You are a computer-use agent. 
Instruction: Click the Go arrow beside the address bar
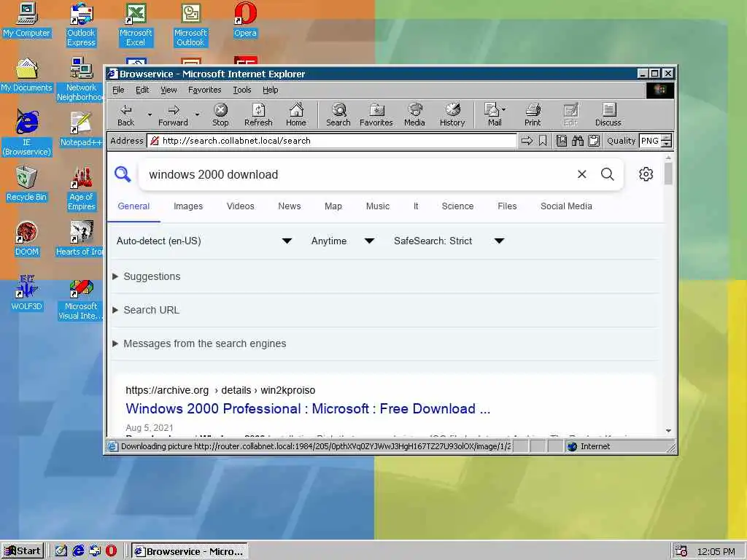coord(527,141)
